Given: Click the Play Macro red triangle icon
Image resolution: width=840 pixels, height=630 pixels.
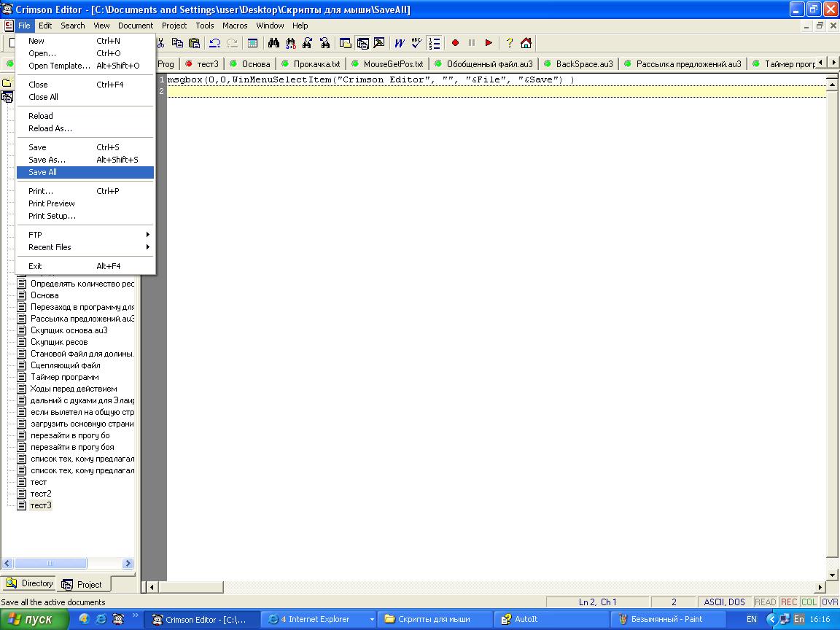Looking at the screenshot, I should point(489,43).
